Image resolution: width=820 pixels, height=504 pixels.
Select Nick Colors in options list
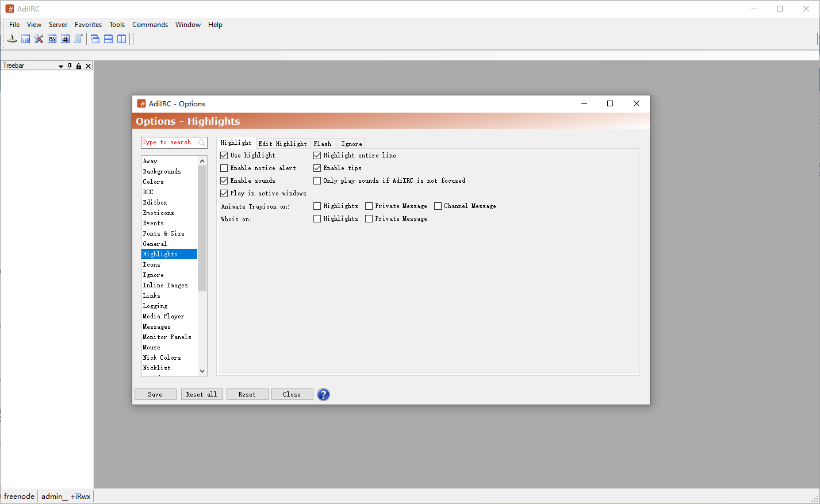click(x=169, y=358)
